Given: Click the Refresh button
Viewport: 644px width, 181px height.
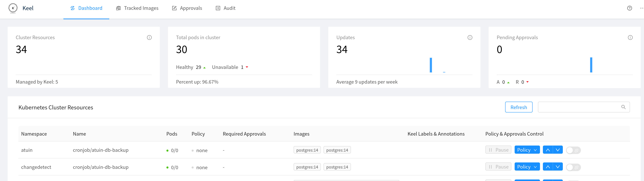Looking at the screenshot, I should [x=519, y=107].
